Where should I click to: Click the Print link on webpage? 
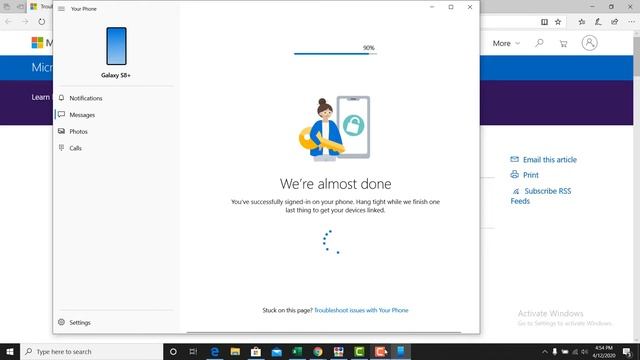[524, 175]
